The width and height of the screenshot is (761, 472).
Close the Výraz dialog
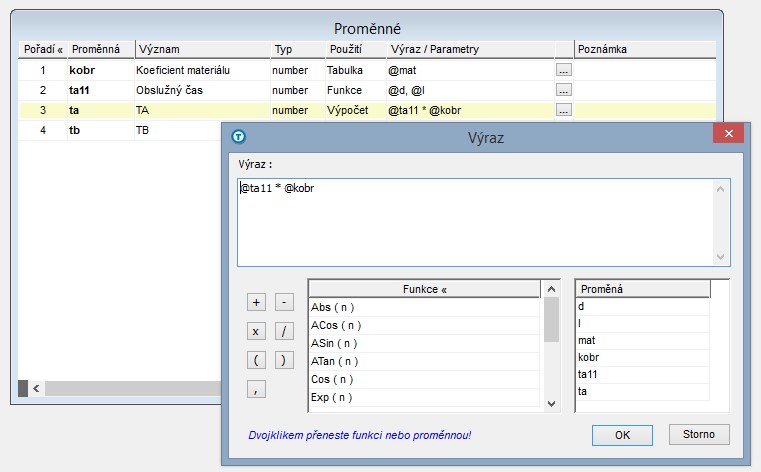(x=728, y=133)
